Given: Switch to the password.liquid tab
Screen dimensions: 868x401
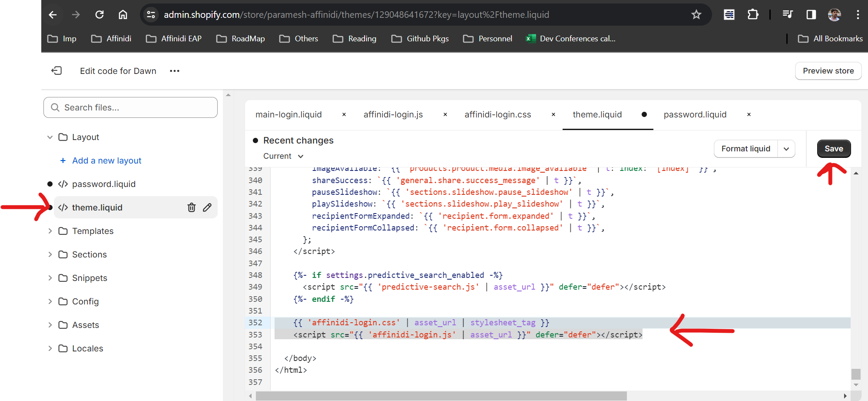Looking at the screenshot, I should pyautogui.click(x=695, y=114).
